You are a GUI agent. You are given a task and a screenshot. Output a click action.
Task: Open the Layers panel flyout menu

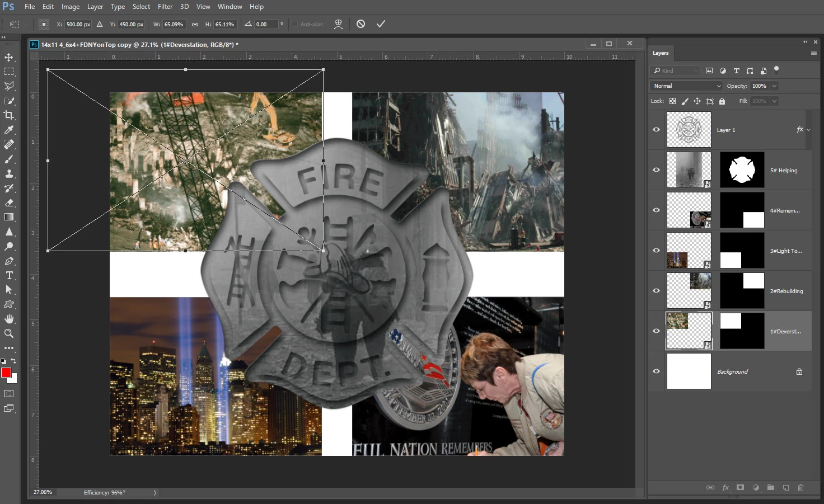(x=813, y=53)
